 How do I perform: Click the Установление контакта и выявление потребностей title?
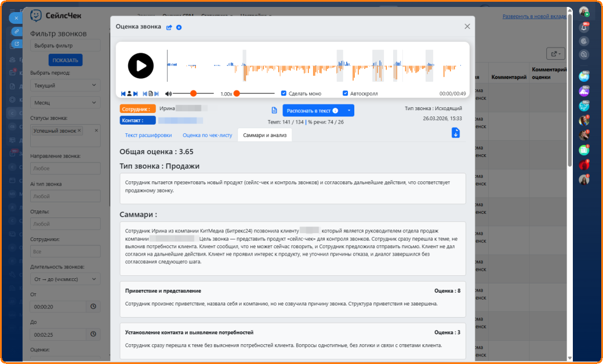(x=189, y=333)
